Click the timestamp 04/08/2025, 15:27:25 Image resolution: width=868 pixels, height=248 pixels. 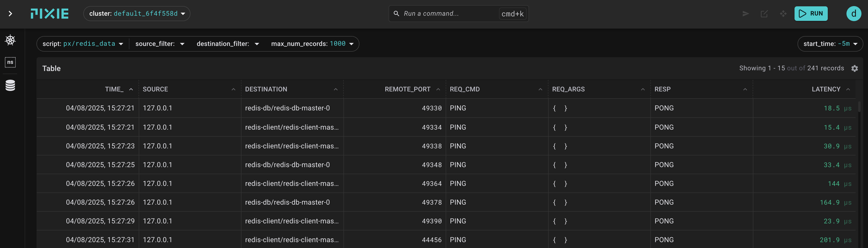pyautogui.click(x=100, y=165)
